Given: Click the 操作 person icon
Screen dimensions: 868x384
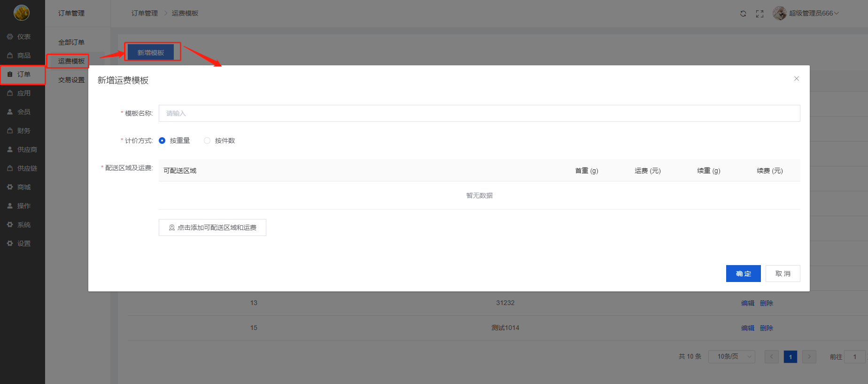Looking at the screenshot, I should 10,206.
